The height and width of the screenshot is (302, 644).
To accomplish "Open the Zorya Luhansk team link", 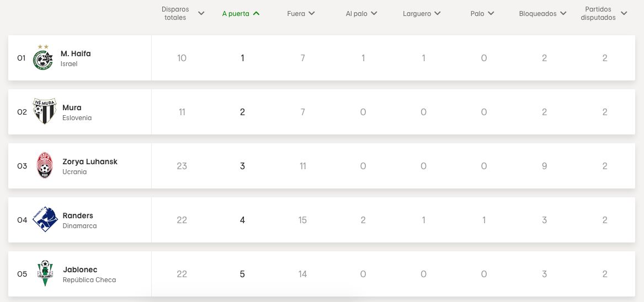I will [90, 161].
